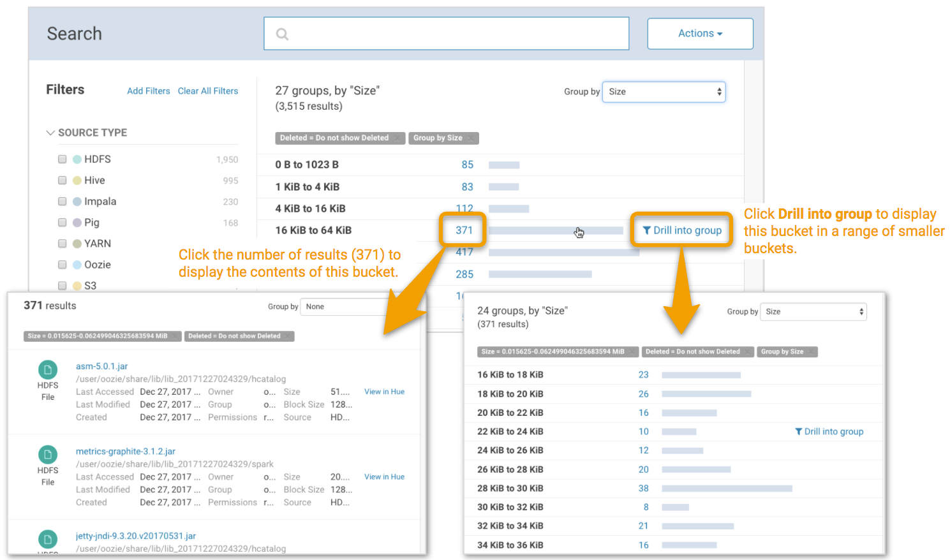The height and width of the screenshot is (560, 950).
Task: Click funnel icon in 22 KiB row
Action: (x=798, y=432)
